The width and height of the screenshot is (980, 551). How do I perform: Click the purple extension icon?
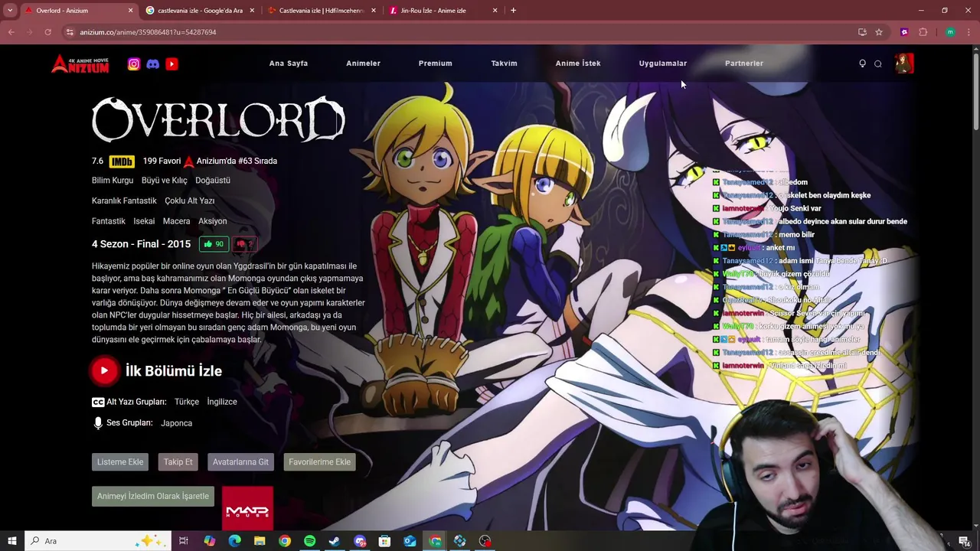(x=904, y=32)
